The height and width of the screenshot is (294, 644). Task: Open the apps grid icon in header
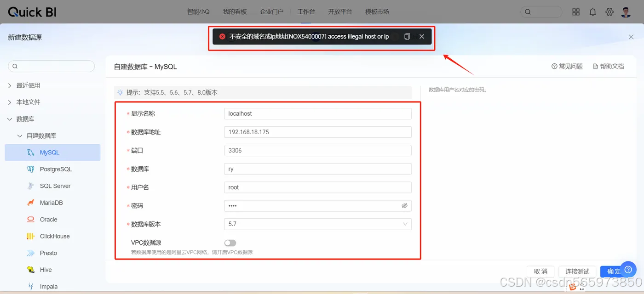(576, 12)
